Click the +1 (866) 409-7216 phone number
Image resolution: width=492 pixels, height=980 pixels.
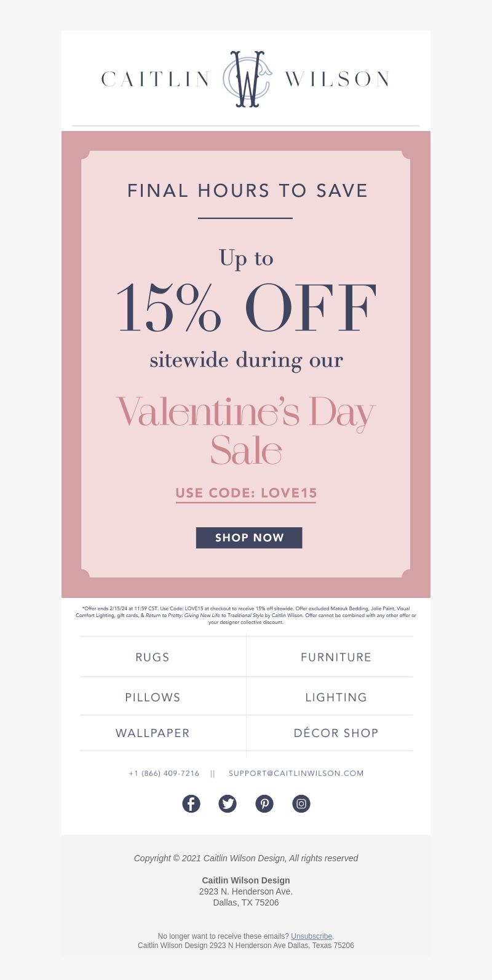coord(164,773)
